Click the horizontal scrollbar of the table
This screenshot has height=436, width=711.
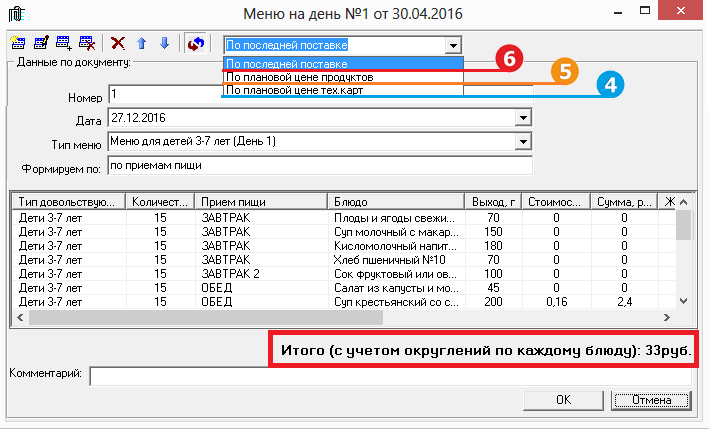[x=200, y=318]
